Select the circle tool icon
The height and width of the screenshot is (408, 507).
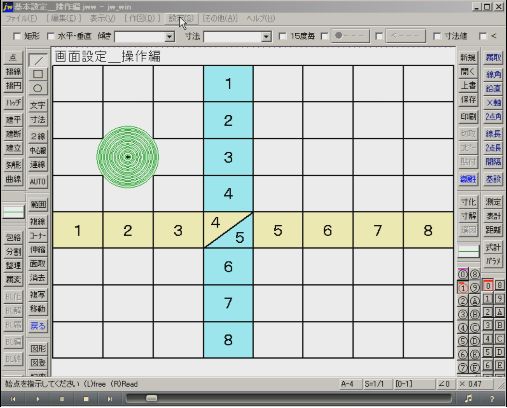click(x=38, y=88)
